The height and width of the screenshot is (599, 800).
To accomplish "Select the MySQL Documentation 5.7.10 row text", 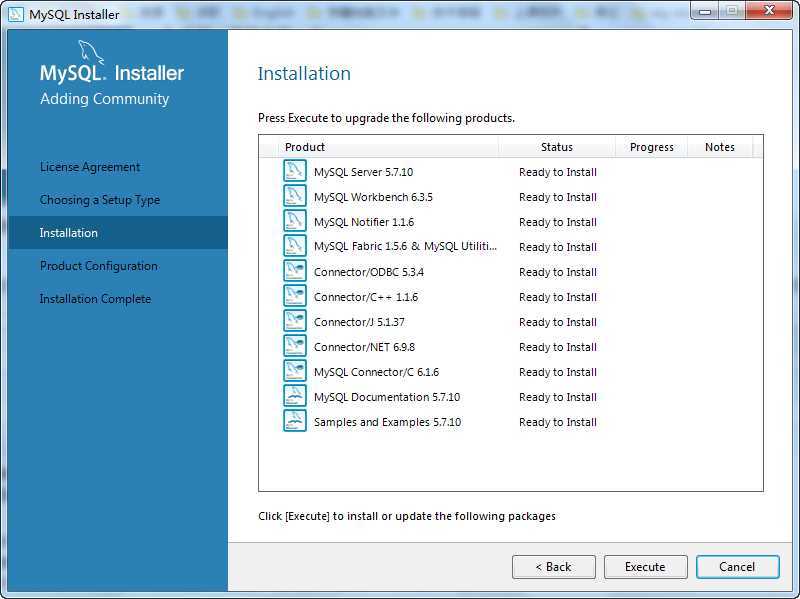I will coord(387,397).
